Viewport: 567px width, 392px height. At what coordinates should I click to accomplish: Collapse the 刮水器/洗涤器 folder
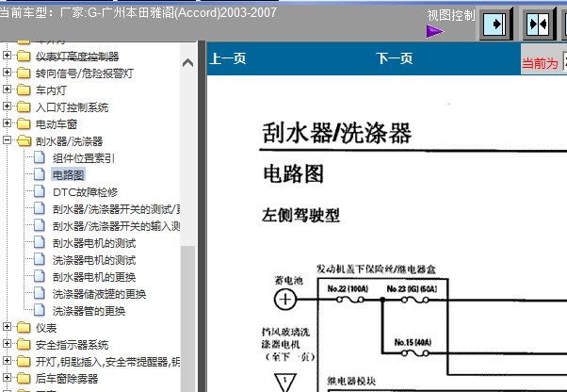[x=7, y=140]
